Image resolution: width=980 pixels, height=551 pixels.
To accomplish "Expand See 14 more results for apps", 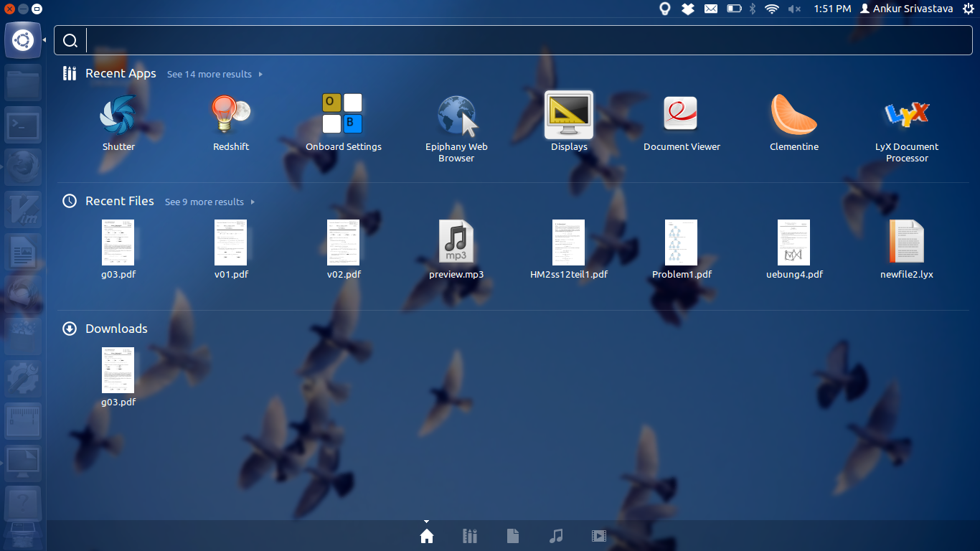I will click(215, 74).
